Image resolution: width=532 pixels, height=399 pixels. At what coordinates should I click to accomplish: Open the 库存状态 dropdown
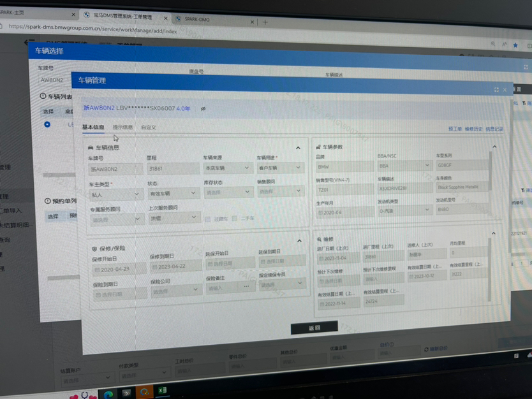[228, 192]
